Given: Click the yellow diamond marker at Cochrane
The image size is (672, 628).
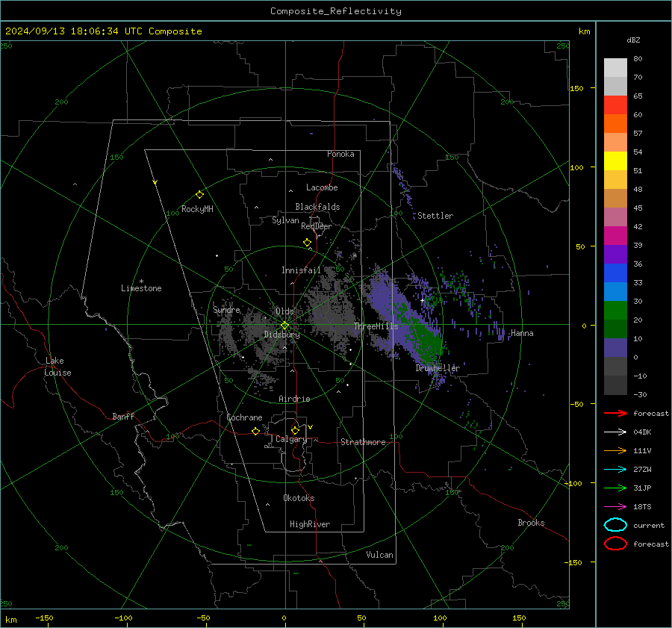Looking at the screenshot, I should 255,431.
